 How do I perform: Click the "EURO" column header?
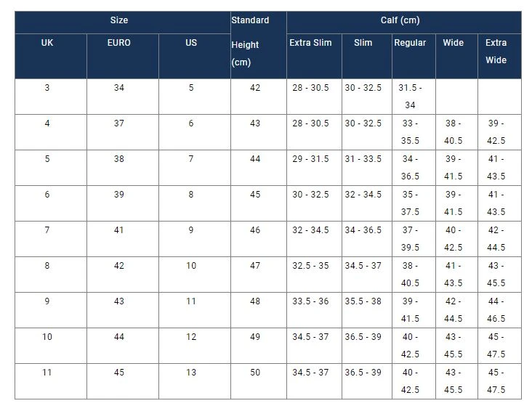pyautogui.click(x=119, y=44)
